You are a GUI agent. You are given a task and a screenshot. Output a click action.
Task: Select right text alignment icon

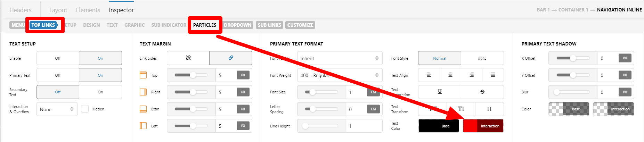[x=472, y=75]
